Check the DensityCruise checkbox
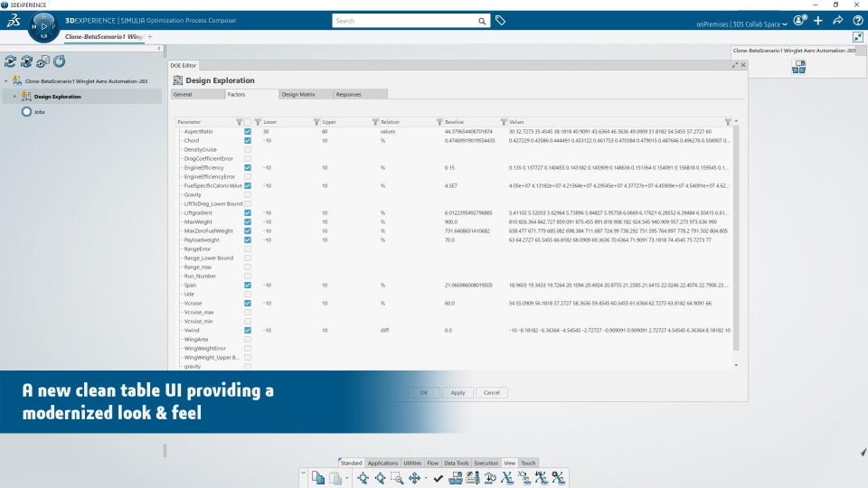The width and height of the screenshot is (868, 488). tap(248, 149)
